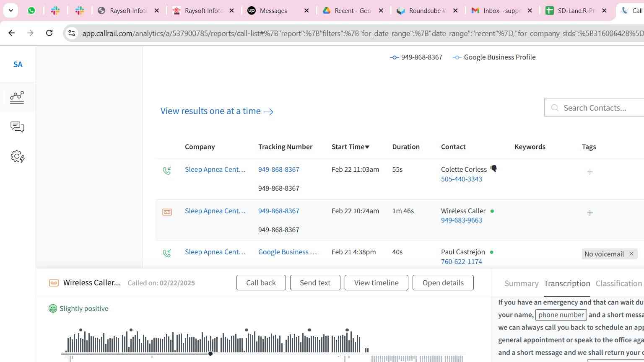
Task: Click inbound call icon for Colette Corless
Action: [x=167, y=171]
